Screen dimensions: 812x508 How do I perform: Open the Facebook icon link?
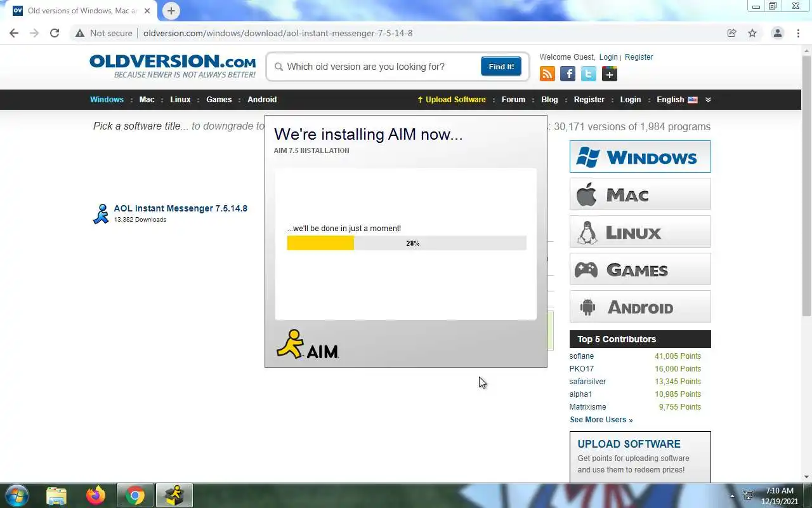coord(568,74)
